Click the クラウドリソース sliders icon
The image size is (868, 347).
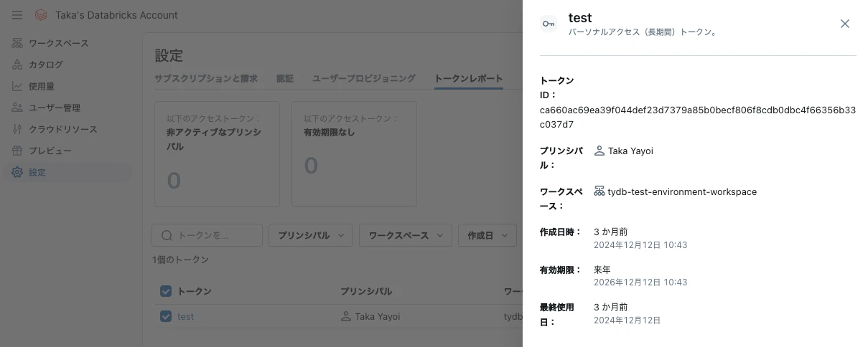17,129
